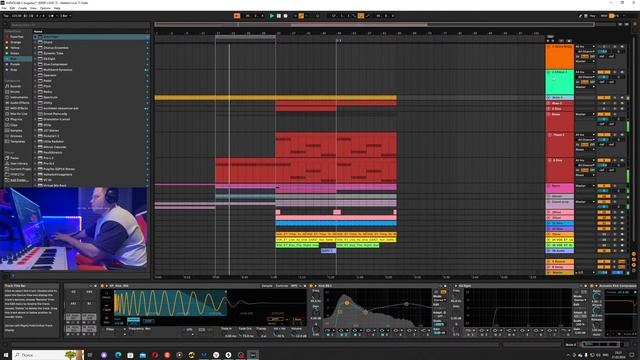Select the Utility device in the browser

(x=91, y=103)
